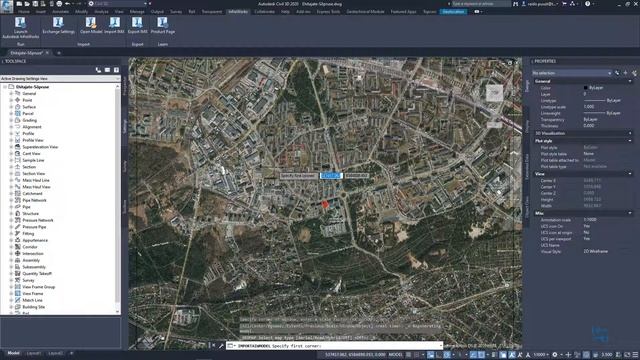Click the Autodesk App Store icon in title bar

tap(564, 4)
